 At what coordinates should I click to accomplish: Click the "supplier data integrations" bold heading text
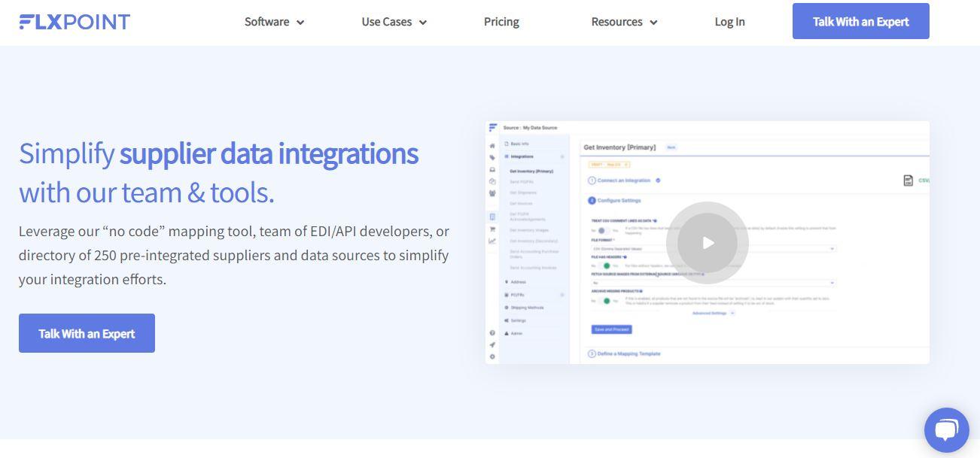[x=269, y=153]
